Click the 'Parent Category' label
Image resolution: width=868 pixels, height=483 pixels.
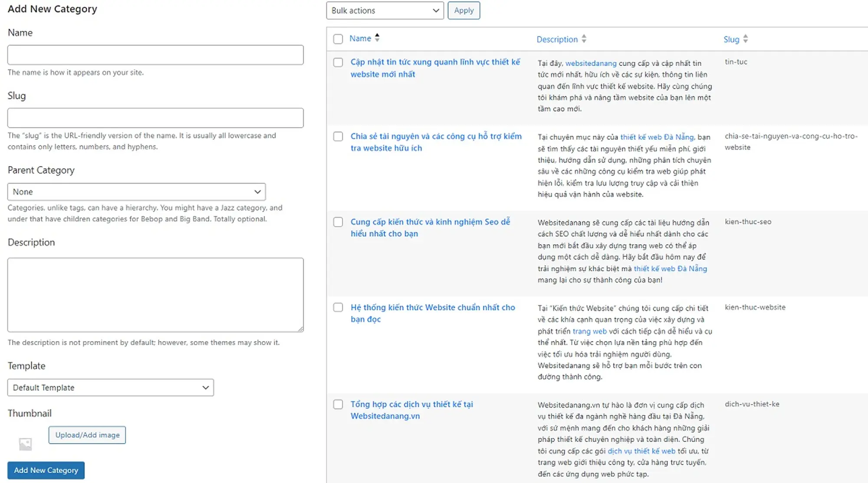click(x=41, y=170)
